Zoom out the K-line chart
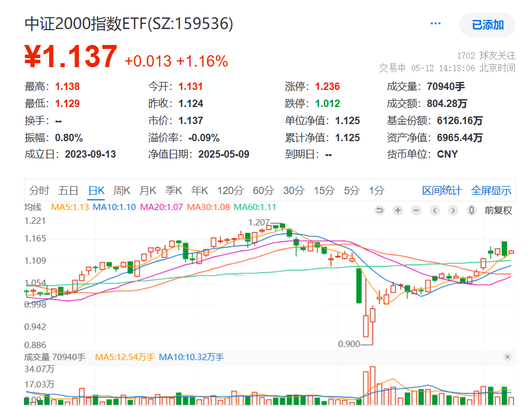The image size is (532, 407). (416, 211)
